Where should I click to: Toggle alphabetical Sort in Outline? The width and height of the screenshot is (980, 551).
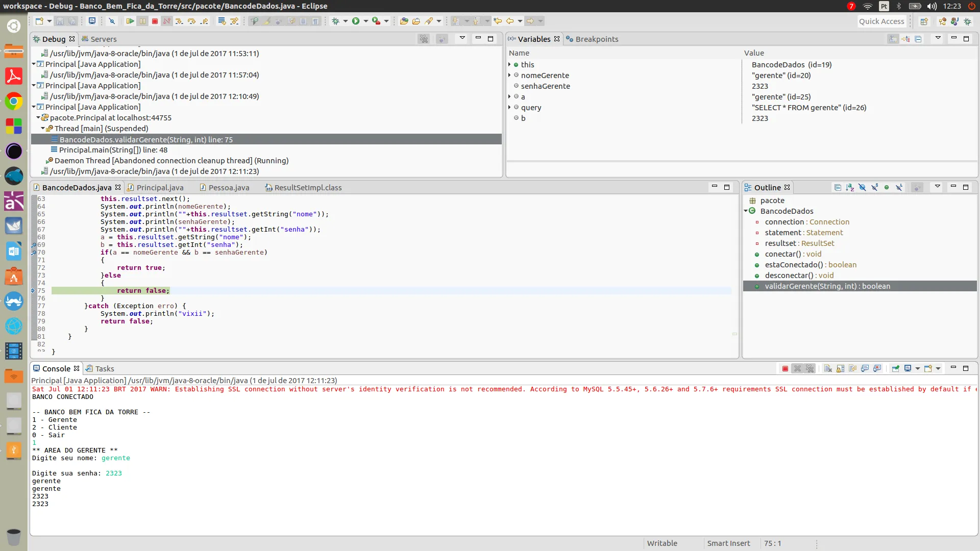(850, 187)
